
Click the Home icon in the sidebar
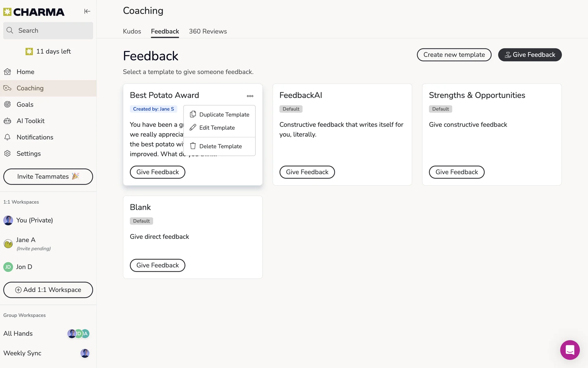(x=8, y=72)
